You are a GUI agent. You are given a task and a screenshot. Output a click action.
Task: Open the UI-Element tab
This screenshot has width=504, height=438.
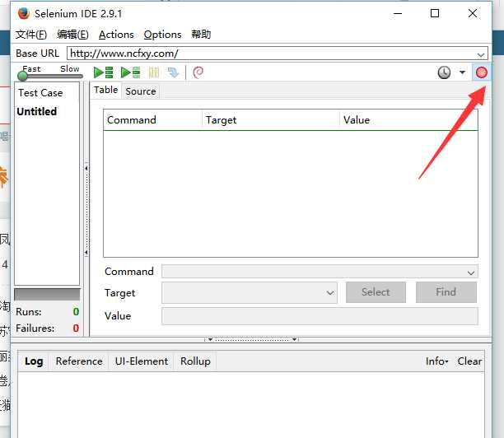click(142, 361)
